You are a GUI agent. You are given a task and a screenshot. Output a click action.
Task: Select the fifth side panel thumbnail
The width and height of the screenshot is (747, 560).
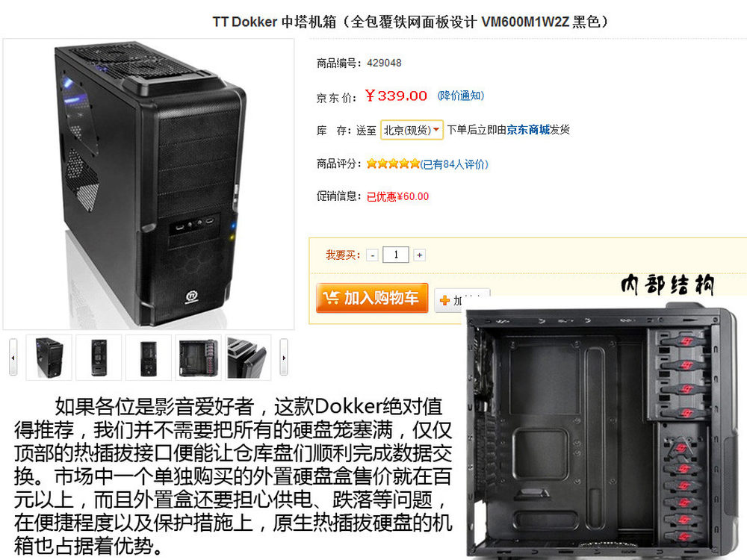248,358
